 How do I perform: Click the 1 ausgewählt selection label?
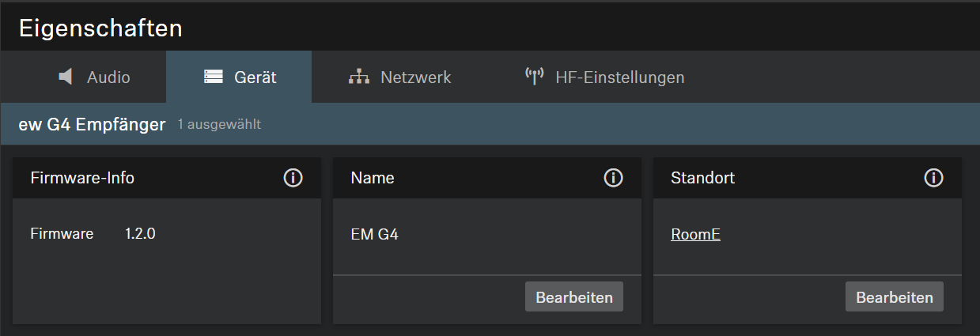pyautogui.click(x=219, y=124)
